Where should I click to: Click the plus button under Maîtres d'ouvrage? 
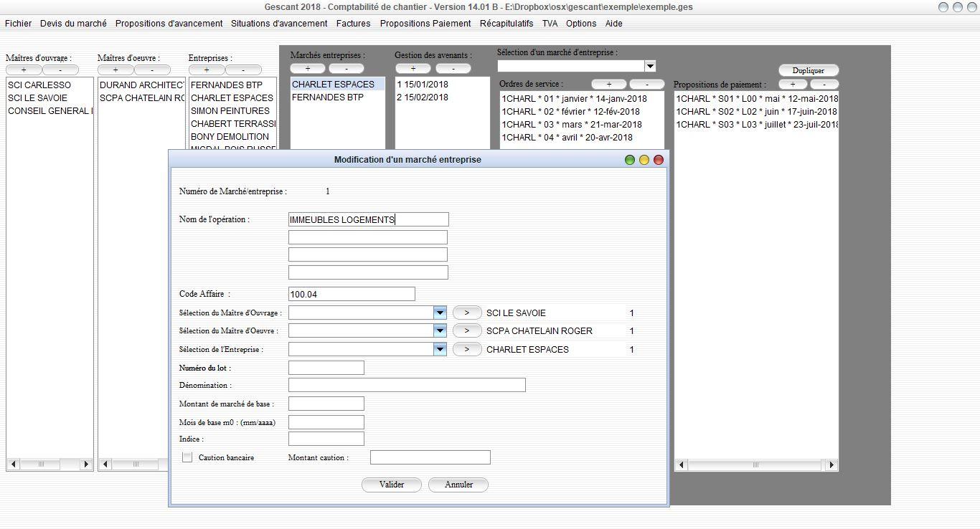pos(24,70)
